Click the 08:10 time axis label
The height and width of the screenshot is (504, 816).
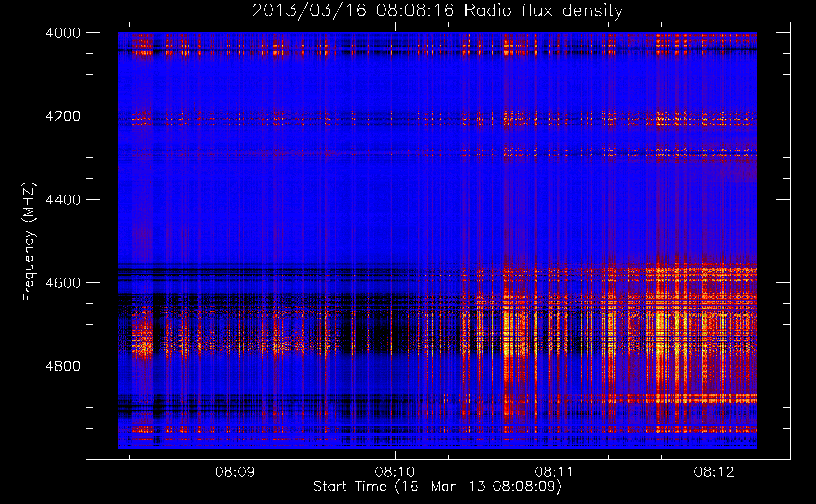(395, 472)
